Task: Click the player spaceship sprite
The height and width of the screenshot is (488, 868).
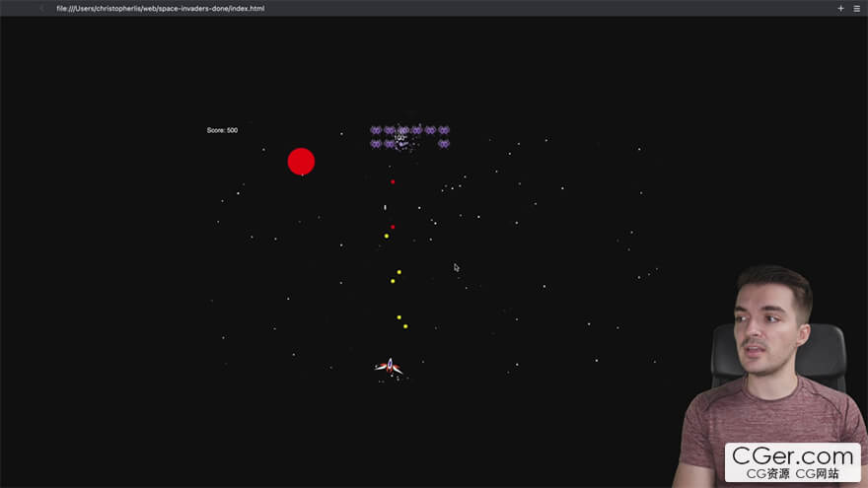Action: point(389,367)
